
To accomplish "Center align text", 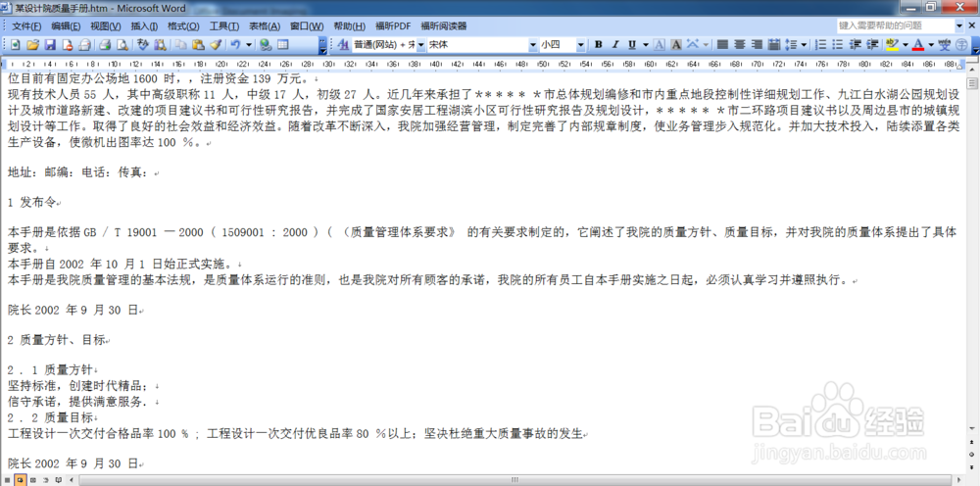I will (x=739, y=44).
